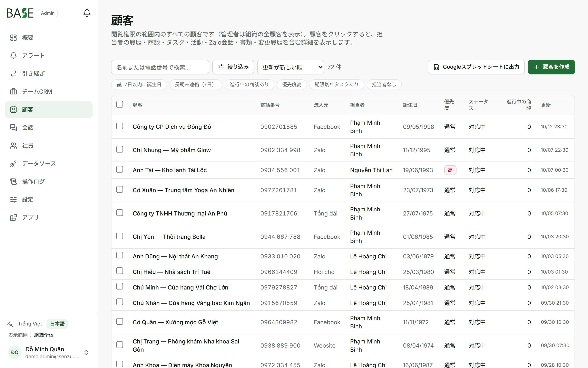
Task: Open アラート bell icon in sidebar
Action: [x=13, y=55]
